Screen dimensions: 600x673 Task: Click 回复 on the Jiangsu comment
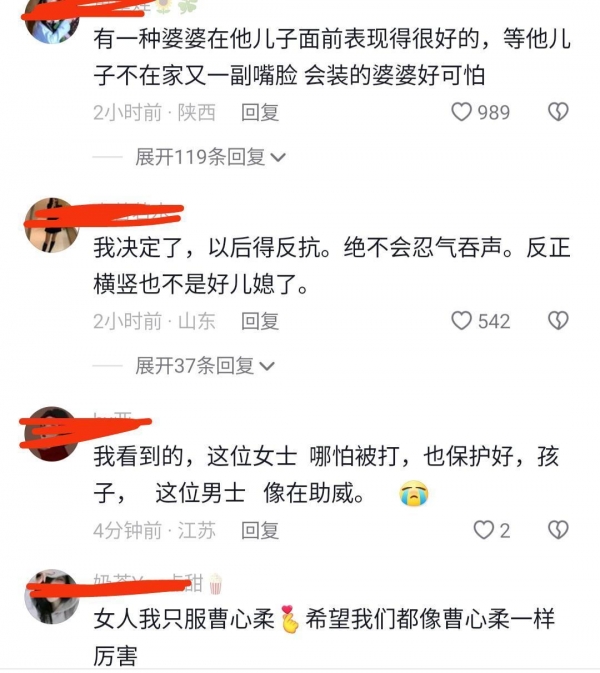[260, 531]
